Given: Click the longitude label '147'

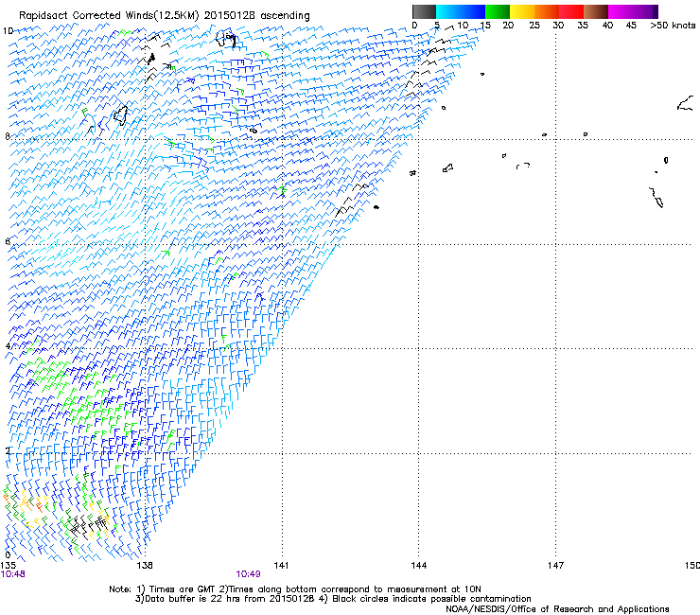Looking at the screenshot, I should click(556, 566).
